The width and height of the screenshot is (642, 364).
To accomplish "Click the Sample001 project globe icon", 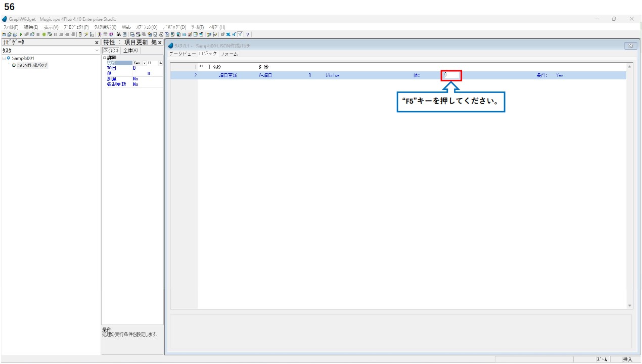I will coord(9,58).
